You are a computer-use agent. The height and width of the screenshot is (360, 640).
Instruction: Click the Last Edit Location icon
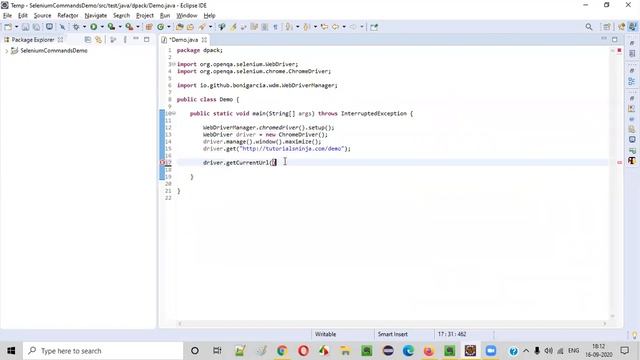click(324, 27)
